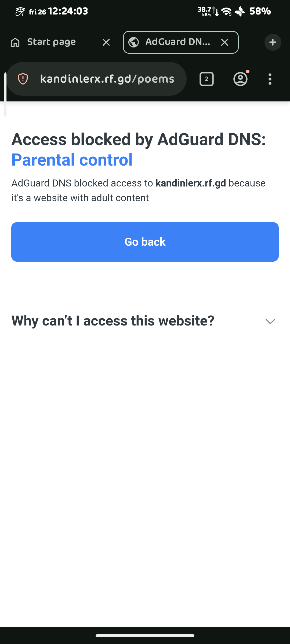Close the Start page tab
The width and height of the screenshot is (290, 644).
[x=106, y=42]
